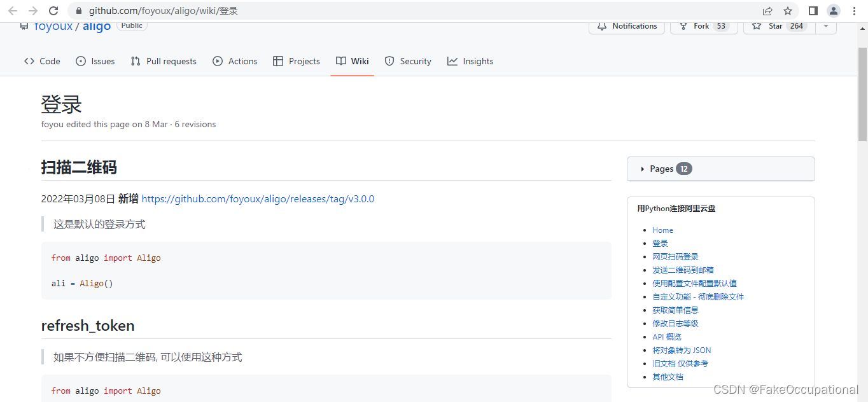Expand the Pages 12 section
868x402 pixels.
click(720, 169)
